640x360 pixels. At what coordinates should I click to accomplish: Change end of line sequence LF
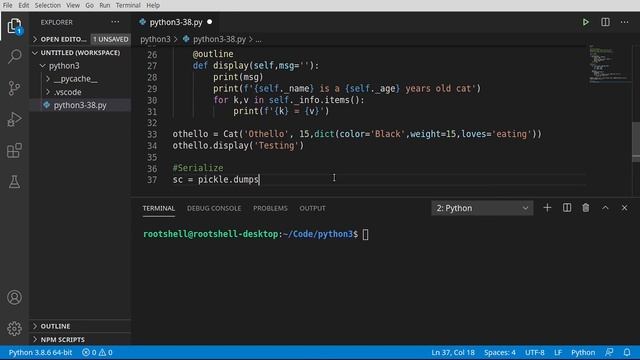558,352
